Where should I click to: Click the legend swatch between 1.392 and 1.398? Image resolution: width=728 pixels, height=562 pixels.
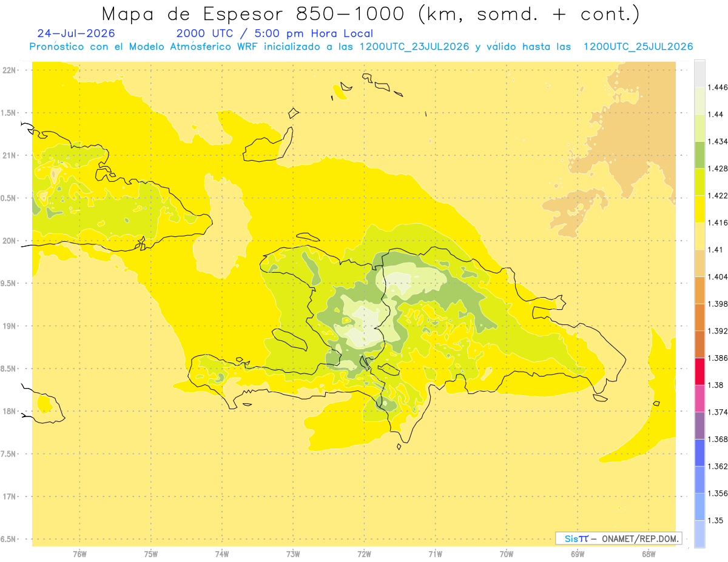coord(699,317)
